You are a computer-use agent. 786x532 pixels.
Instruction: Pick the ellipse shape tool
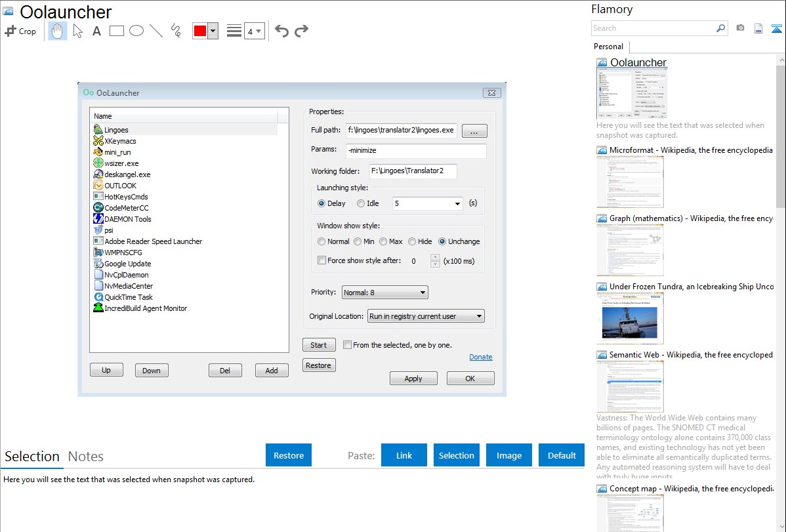[x=136, y=31]
